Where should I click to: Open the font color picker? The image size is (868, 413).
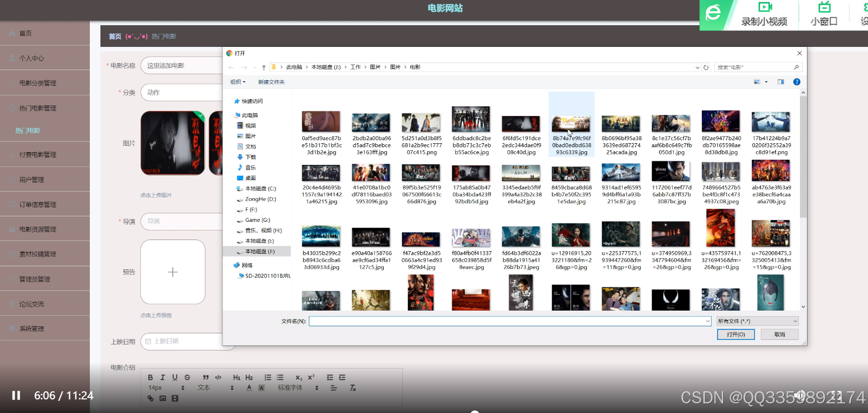(x=249, y=388)
